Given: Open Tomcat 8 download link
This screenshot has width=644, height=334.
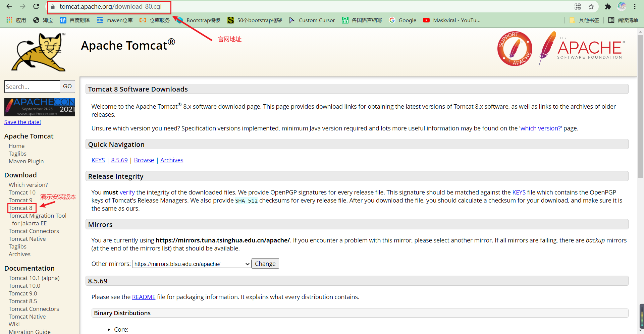Looking at the screenshot, I should (20, 208).
